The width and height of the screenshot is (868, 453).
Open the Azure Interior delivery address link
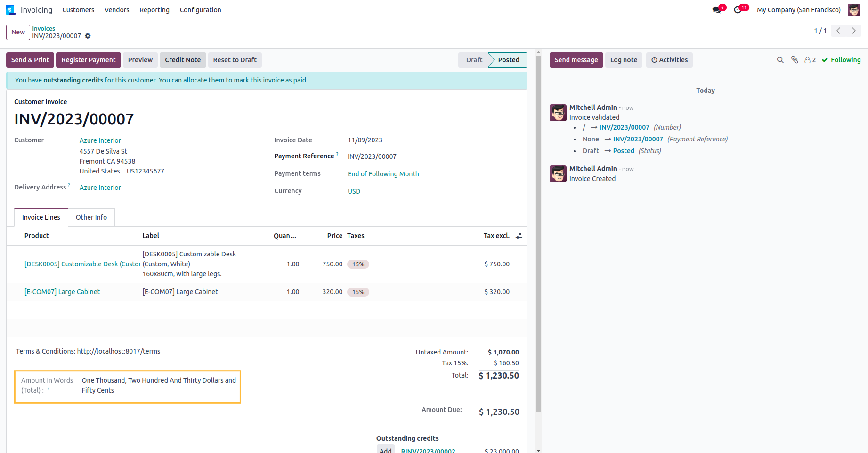coord(100,188)
